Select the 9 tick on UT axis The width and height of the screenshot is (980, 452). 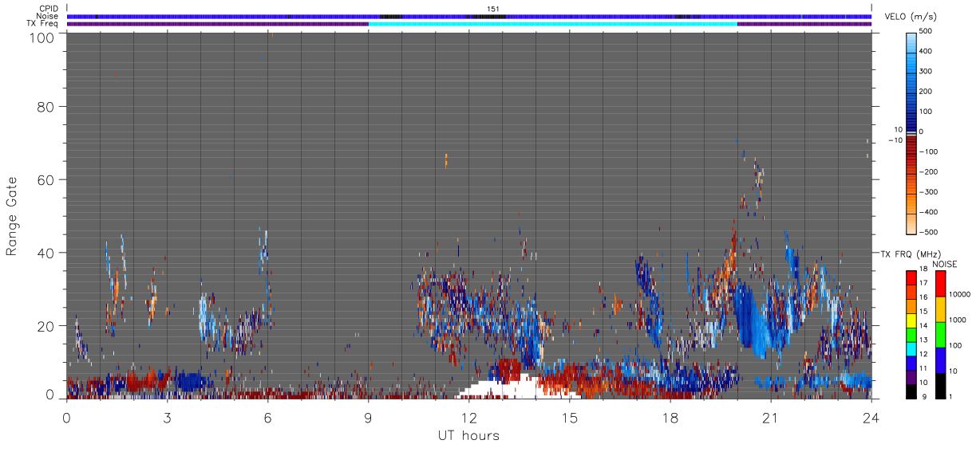[x=369, y=419]
